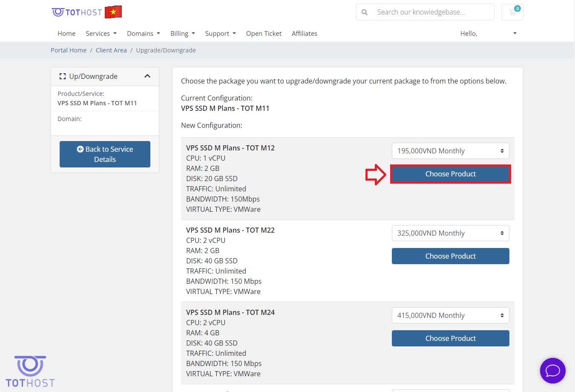Click the TOTHOST logo in header
The image size is (575, 392).
(77, 12)
